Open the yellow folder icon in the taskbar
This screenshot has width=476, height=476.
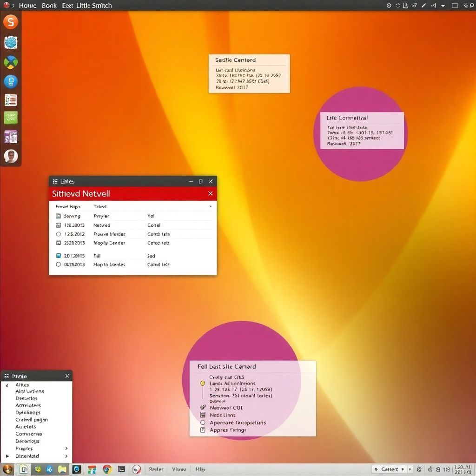tap(62, 469)
